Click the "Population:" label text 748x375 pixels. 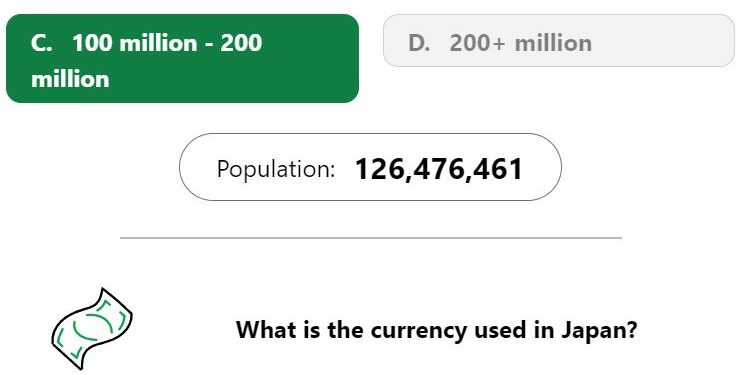(x=276, y=169)
